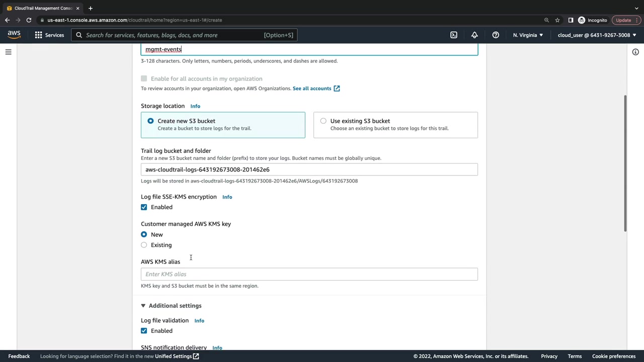Click the trail name field containing mgmt-events

(x=309, y=49)
